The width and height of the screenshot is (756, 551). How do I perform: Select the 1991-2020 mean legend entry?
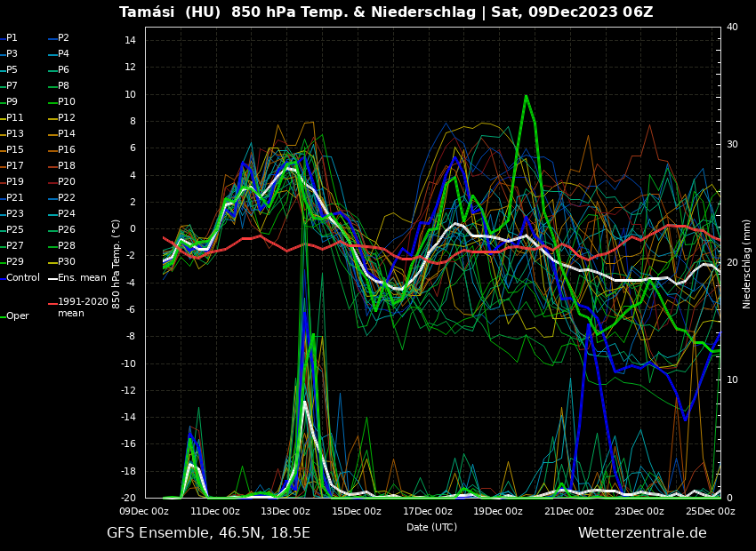(x=83, y=307)
